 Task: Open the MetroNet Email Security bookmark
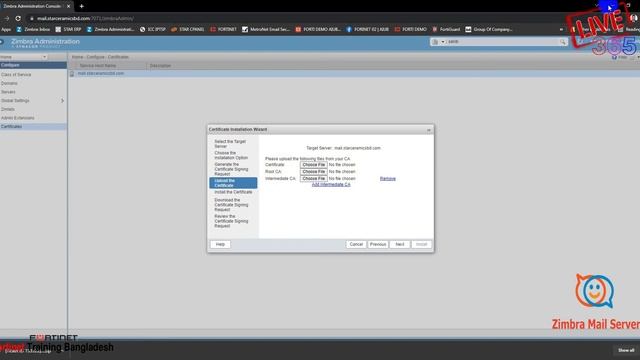tap(266, 29)
